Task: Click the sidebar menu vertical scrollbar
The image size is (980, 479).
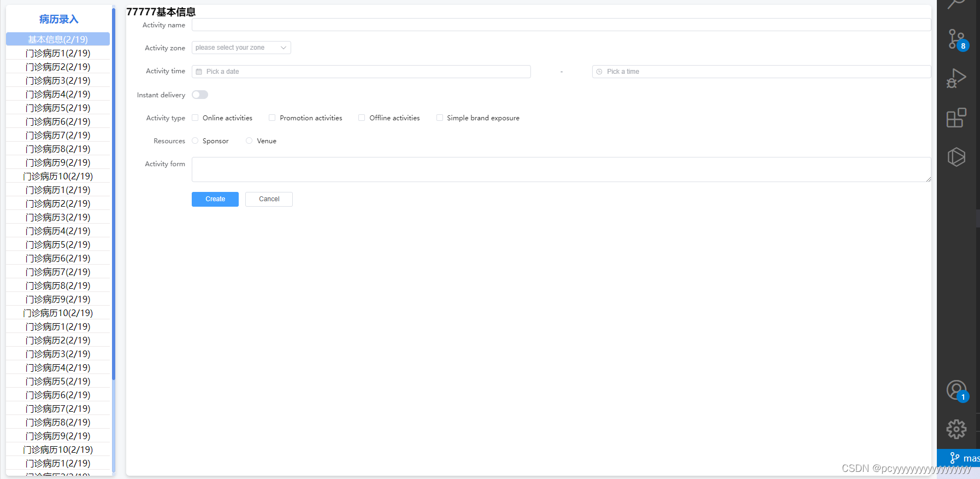Action: 114,194
